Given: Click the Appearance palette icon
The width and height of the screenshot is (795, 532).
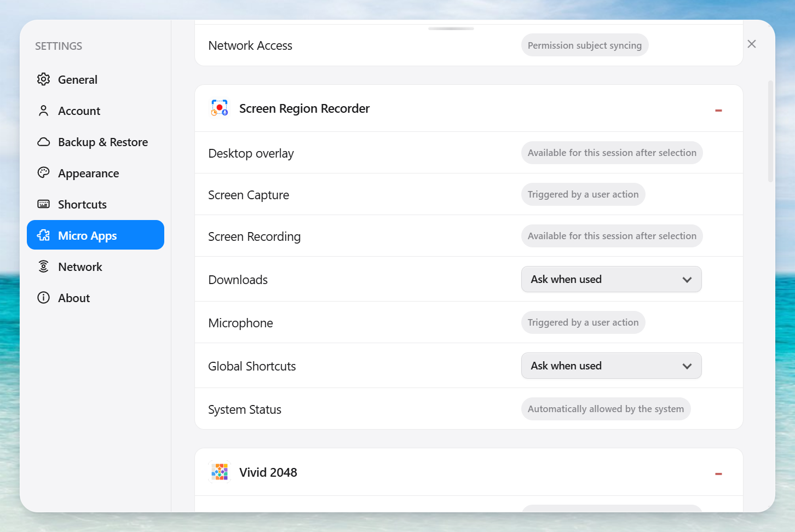Looking at the screenshot, I should (44, 173).
